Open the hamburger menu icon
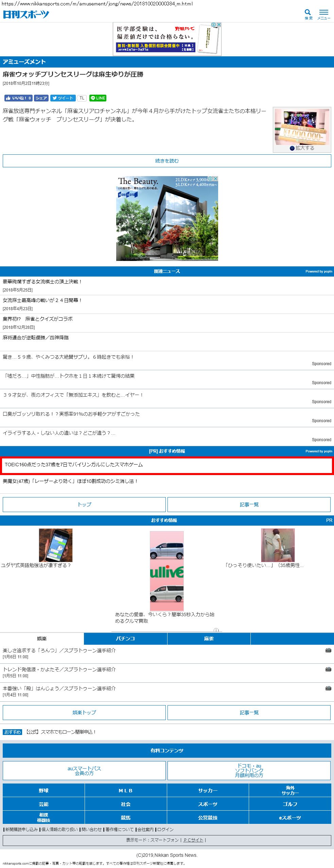The height and width of the screenshot is (868, 334). [x=323, y=13]
